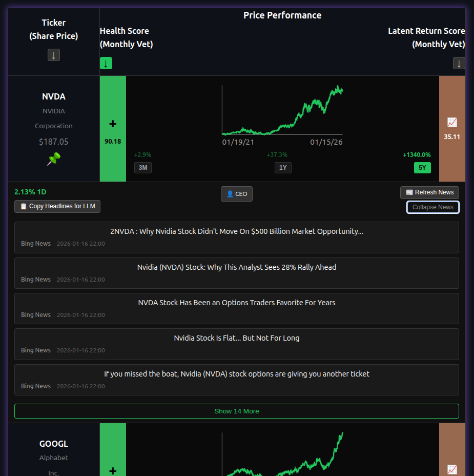The image size is (474, 476).
Task: Toggle Collapse News for NVDA headlines
Action: [x=432, y=207]
